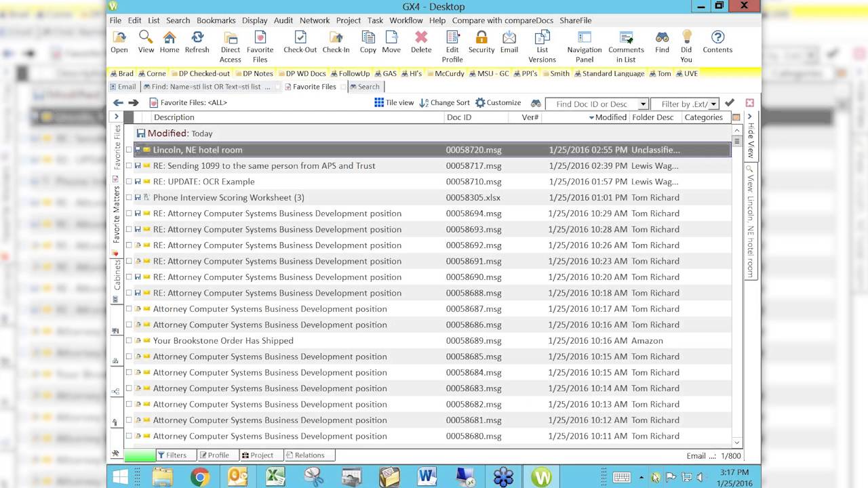Tick checkbox for Lincoln, NE hotel room
Viewport: 868px width, 488px height.
coord(129,150)
